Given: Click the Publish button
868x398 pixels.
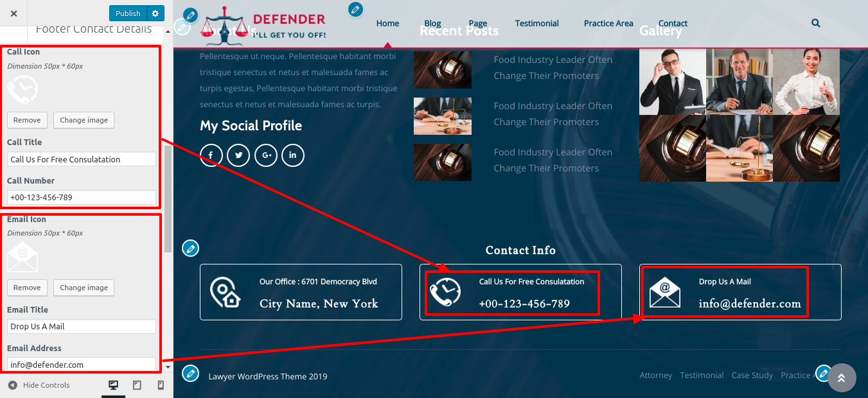Looking at the screenshot, I should (x=128, y=13).
